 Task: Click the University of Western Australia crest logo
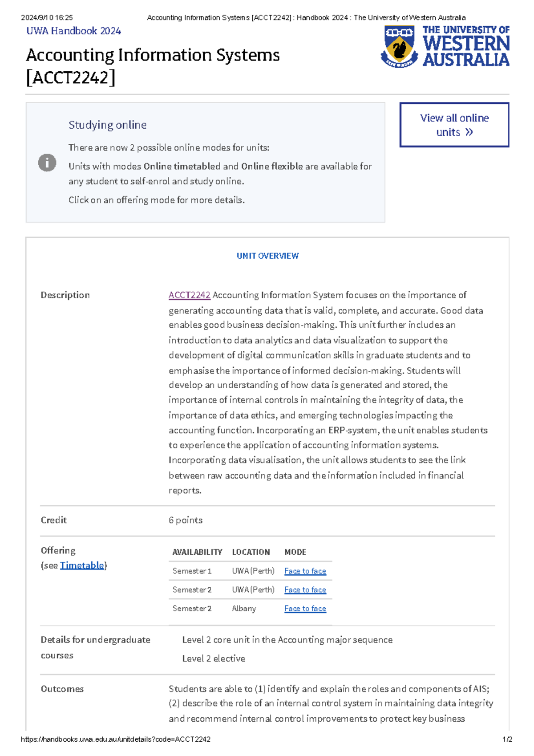pyautogui.click(x=399, y=46)
